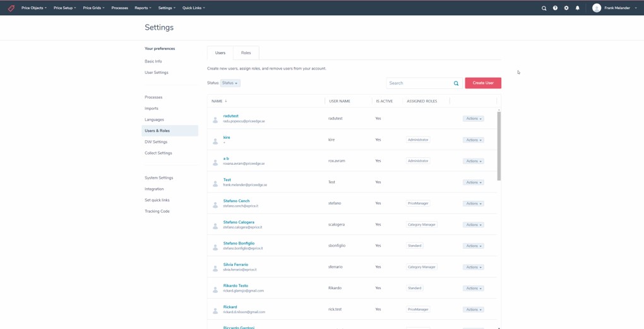Open the search magnifier in top bar
Image resolution: width=644 pixels, height=329 pixels.
544,8
